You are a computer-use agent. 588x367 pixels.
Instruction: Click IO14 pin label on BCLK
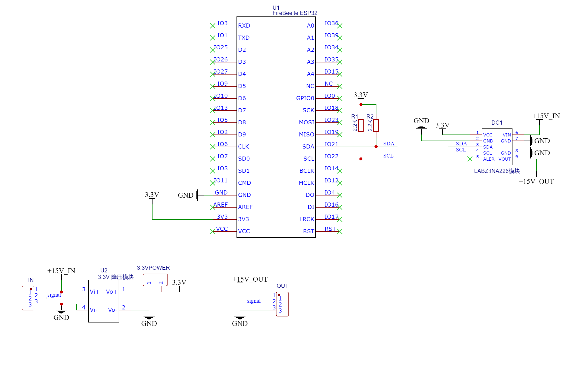(x=331, y=168)
